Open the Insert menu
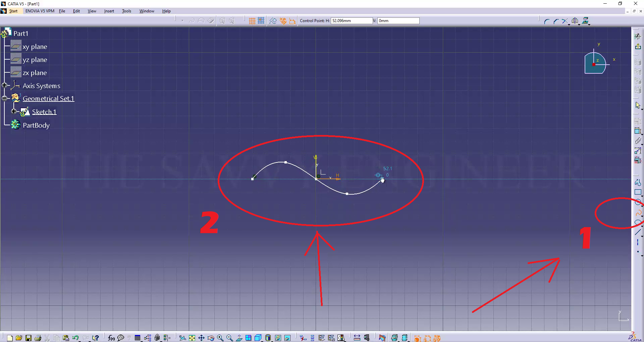The width and height of the screenshot is (644, 342). [x=109, y=11]
